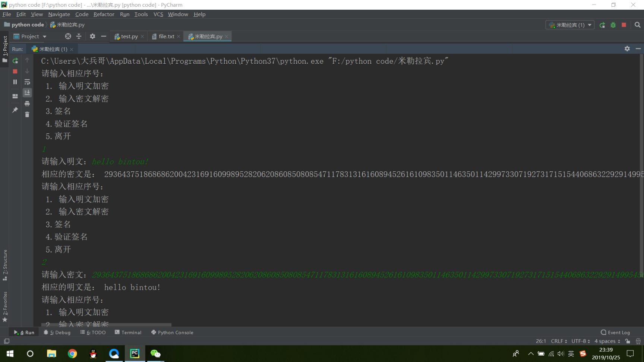644x362 pixels.
Task: Locate current file in Project view
Action: coord(68,36)
